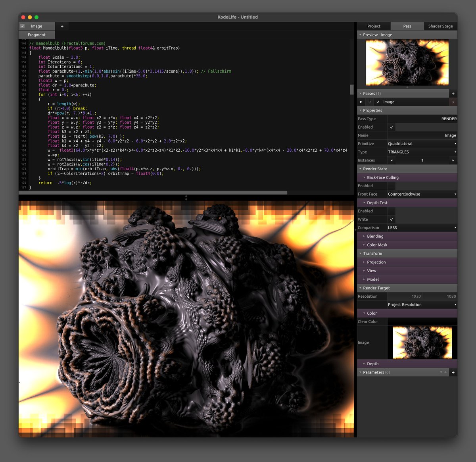Open the Project Resolution dropdown
The height and width of the screenshot is (462, 476).
[x=422, y=305]
